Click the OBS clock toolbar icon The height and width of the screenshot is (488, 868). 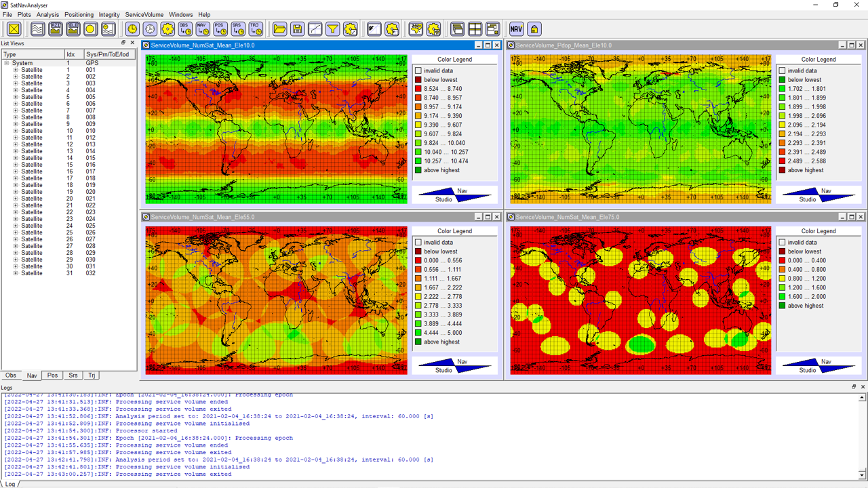coord(184,28)
